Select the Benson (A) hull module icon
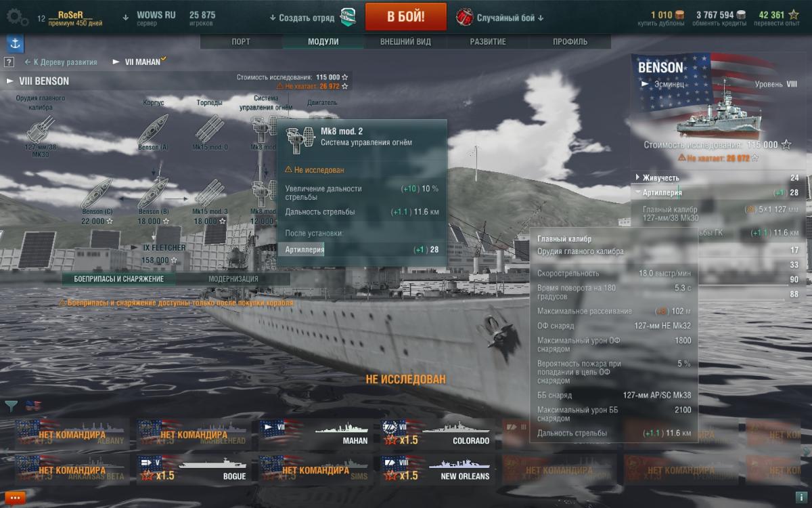812x508 pixels. click(x=154, y=127)
